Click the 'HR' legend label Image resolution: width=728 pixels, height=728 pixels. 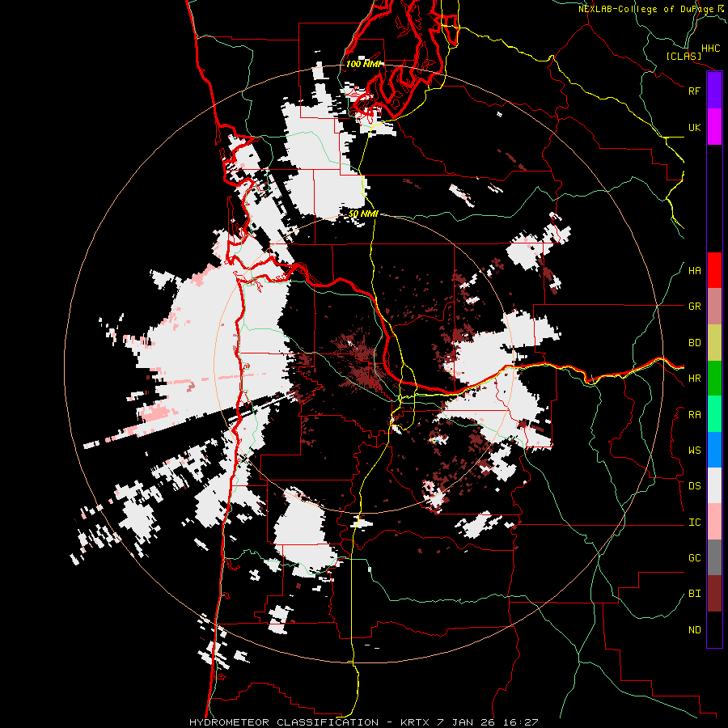(694, 379)
